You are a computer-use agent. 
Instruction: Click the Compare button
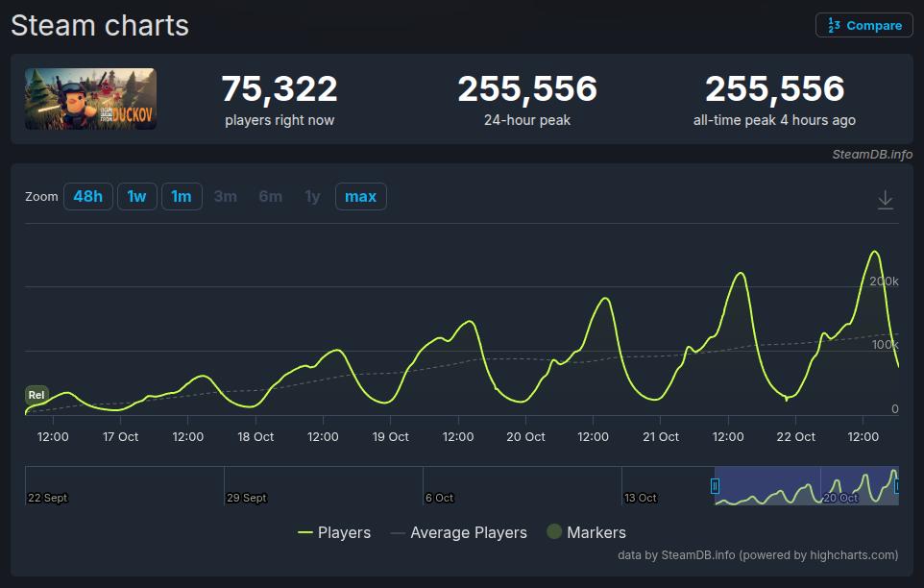coord(863,25)
